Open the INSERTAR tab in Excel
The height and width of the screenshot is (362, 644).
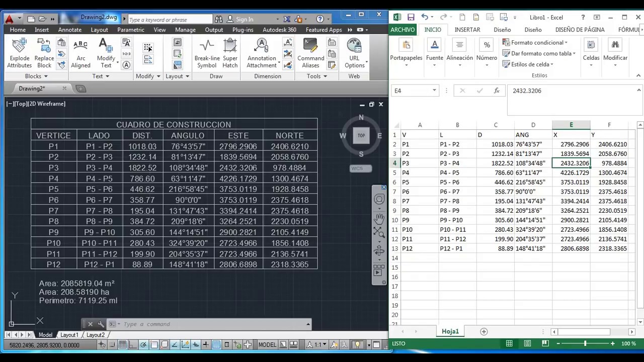467,30
